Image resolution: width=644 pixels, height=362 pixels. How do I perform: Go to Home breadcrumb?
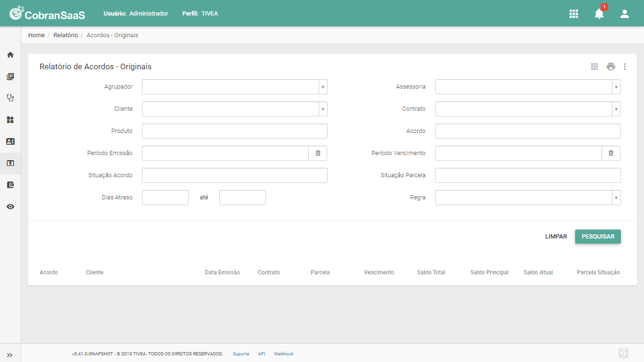tap(36, 35)
